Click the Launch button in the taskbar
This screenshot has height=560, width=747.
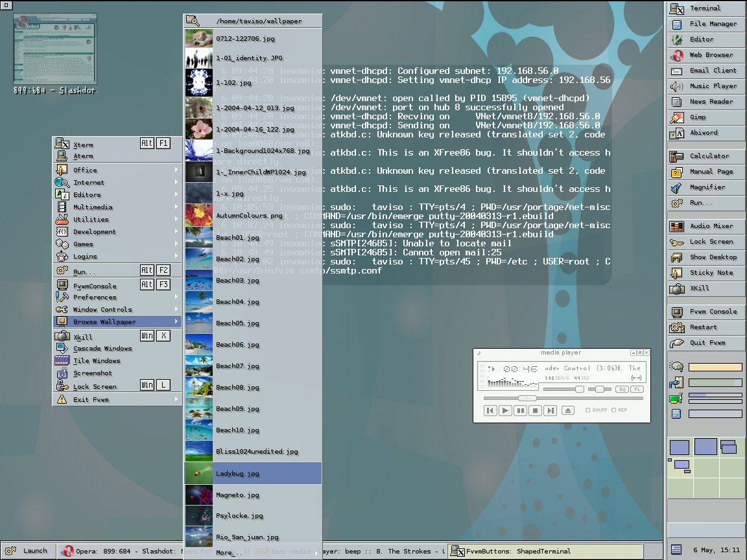pos(29,551)
